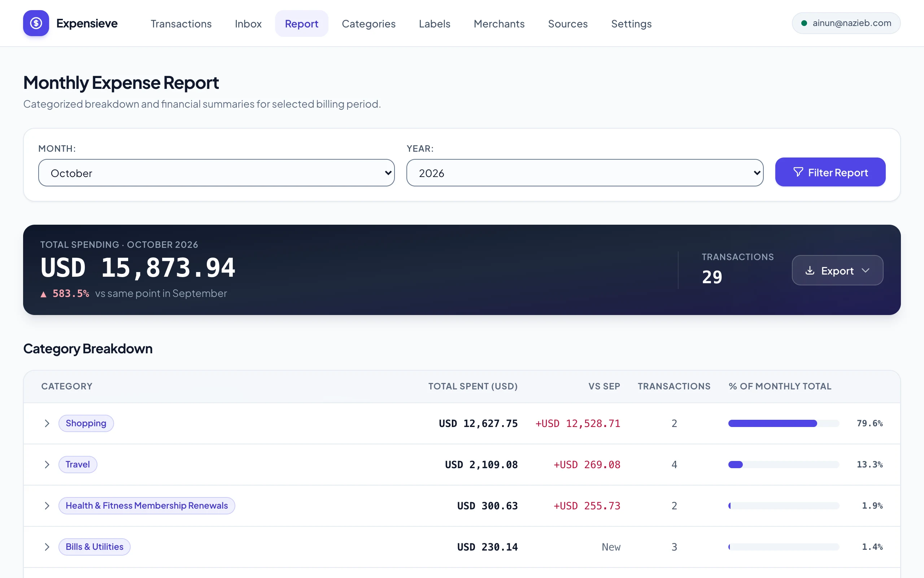The height and width of the screenshot is (578, 924).
Task: Click the Expensieve brand name
Action: point(87,23)
